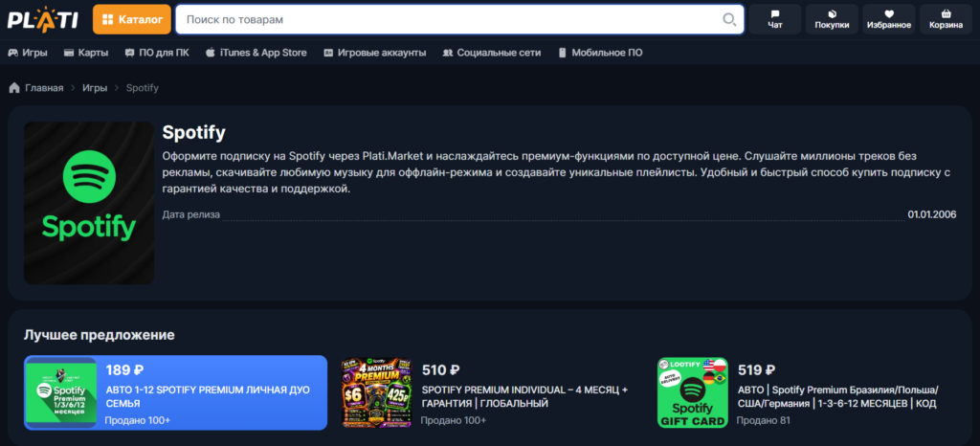Click Продано 81 text
Viewport: 980px width, 446px height.
point(763,420)
